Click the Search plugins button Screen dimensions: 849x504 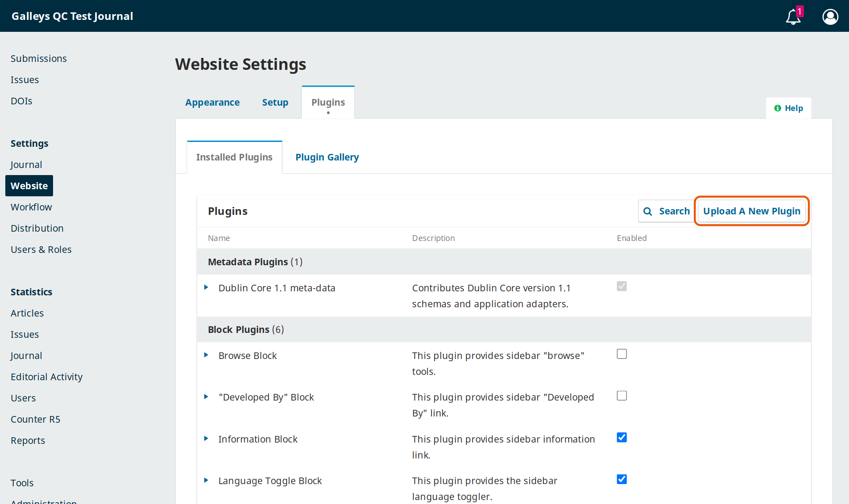[666, 211]
